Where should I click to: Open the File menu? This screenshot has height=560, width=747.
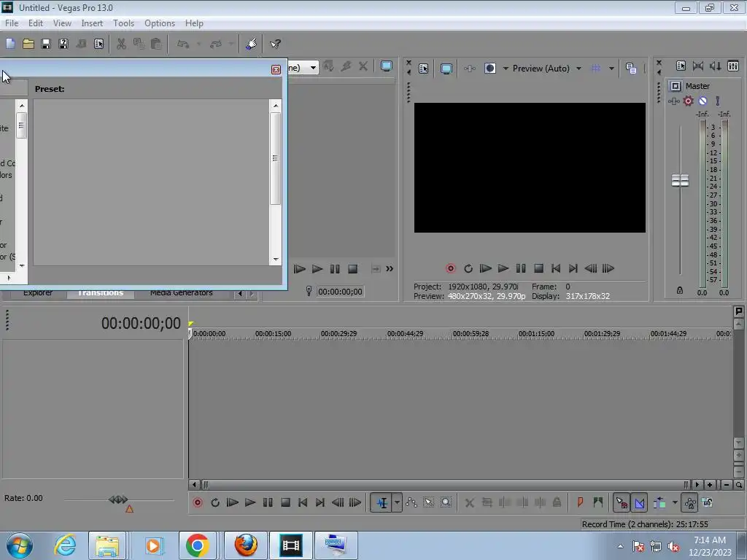click(12, 23)
